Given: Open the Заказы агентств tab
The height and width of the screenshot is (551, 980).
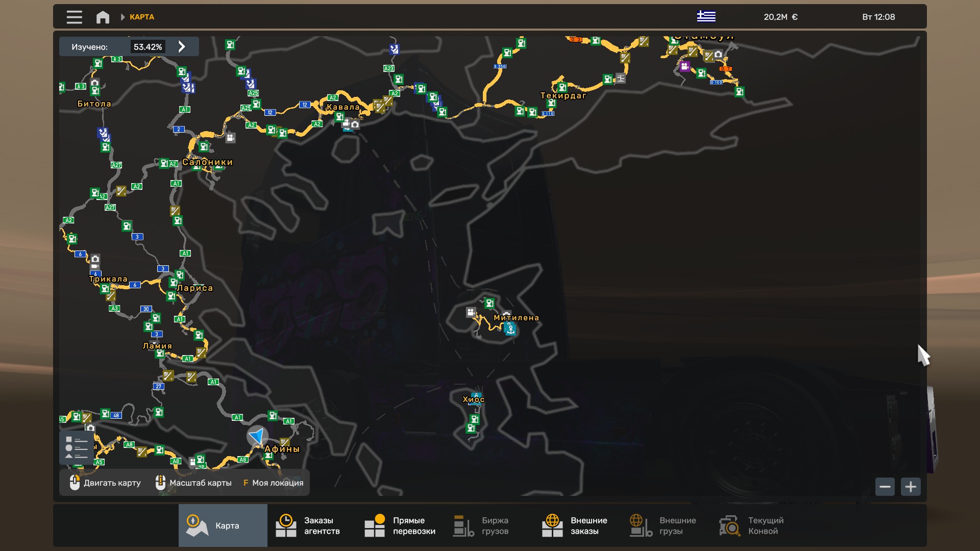Looking at the screenshot, I should point(312,525).
